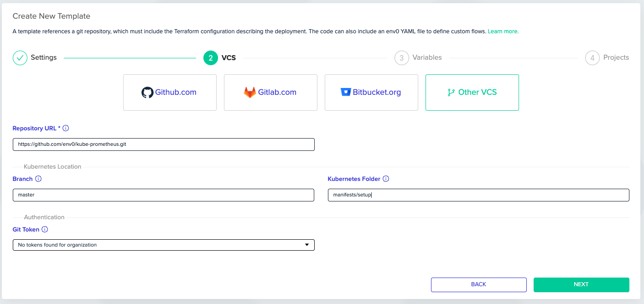This screenshot has height=304, width=644.
Task: Click the Settings step checkmark circle
Action: (20, 58)
